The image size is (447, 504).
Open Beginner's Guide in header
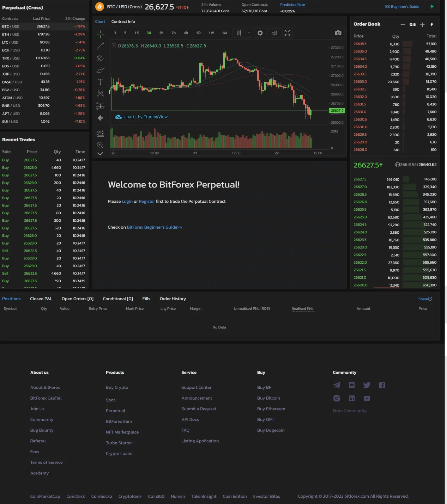tap(402, 7)
